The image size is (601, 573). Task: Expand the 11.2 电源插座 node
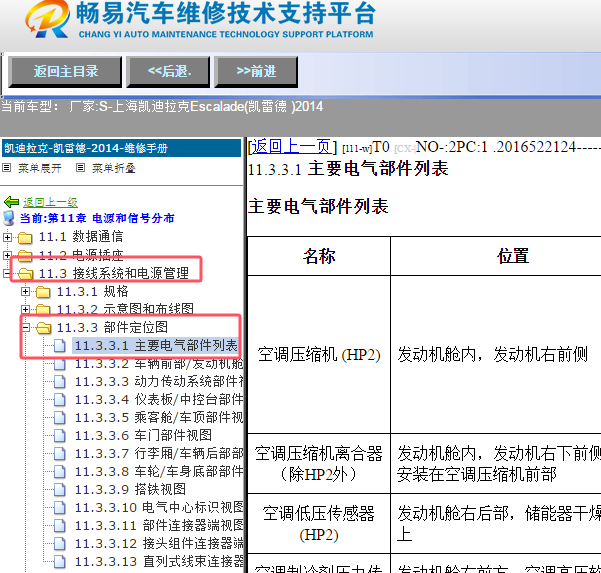(7, 255)
